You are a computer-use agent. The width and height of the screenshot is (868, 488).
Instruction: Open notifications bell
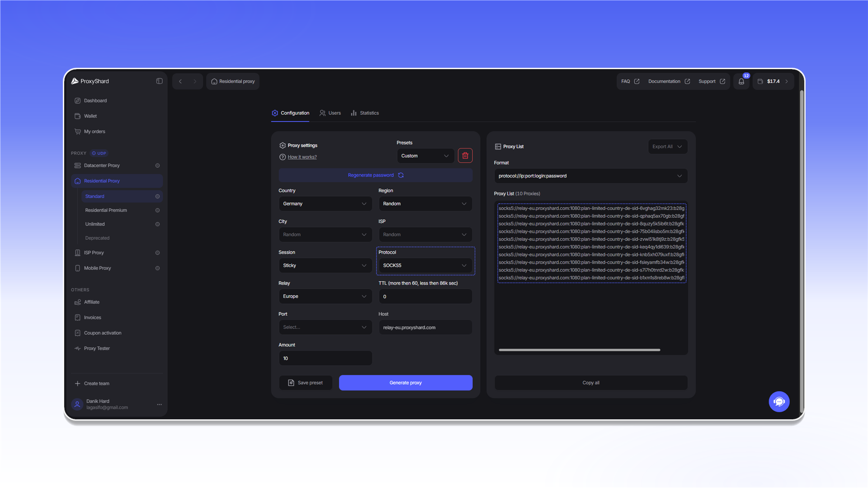coord(741,81)
